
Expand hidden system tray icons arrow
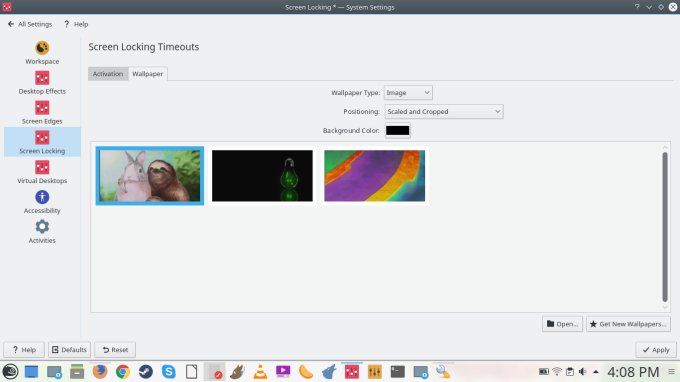[x=596, y=372]
